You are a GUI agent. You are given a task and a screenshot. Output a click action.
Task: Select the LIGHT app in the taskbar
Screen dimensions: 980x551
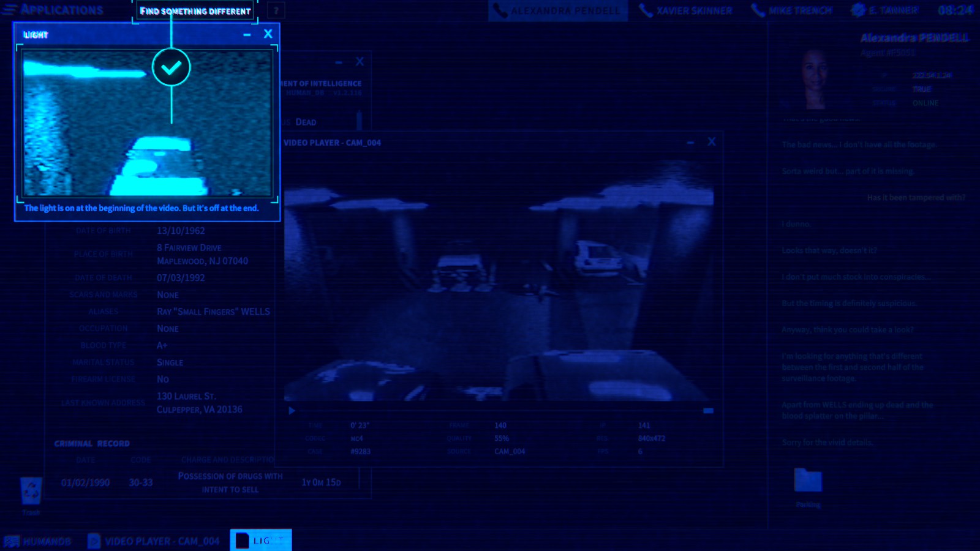260,540
